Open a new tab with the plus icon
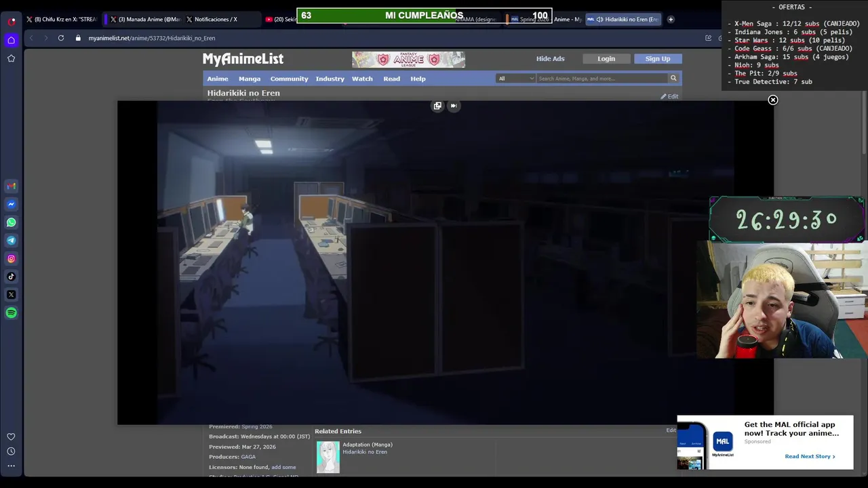The width and height of the screenshot is (868, 488). 671,19
